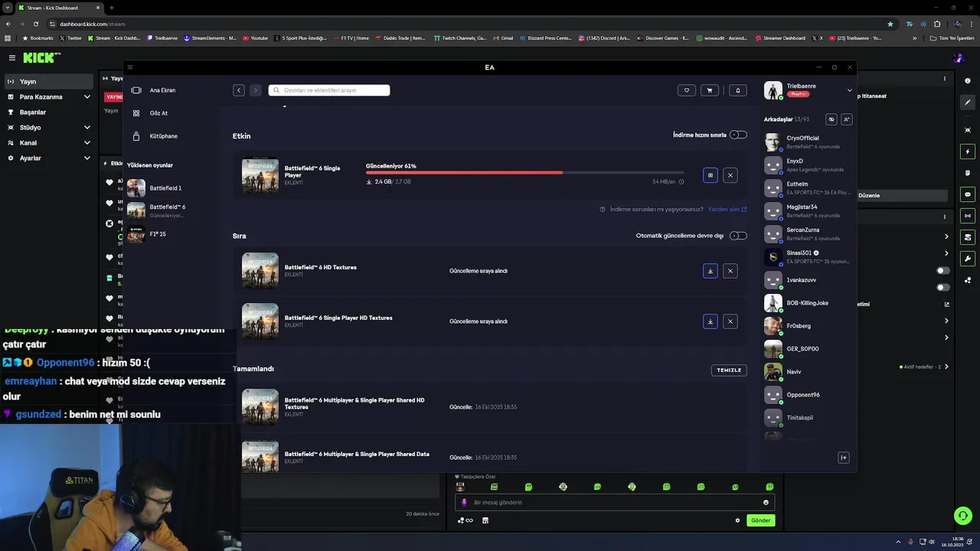Open the Twitter bookmark

point(70,37)
